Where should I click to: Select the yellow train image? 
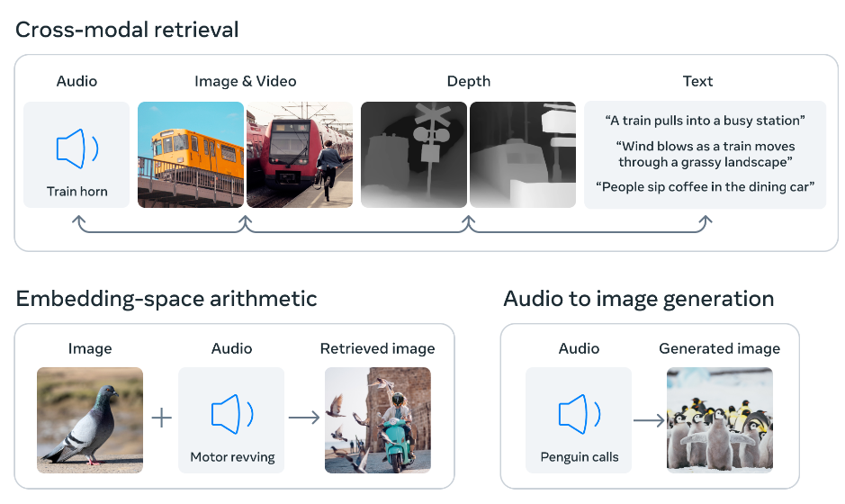pos(191,155)
